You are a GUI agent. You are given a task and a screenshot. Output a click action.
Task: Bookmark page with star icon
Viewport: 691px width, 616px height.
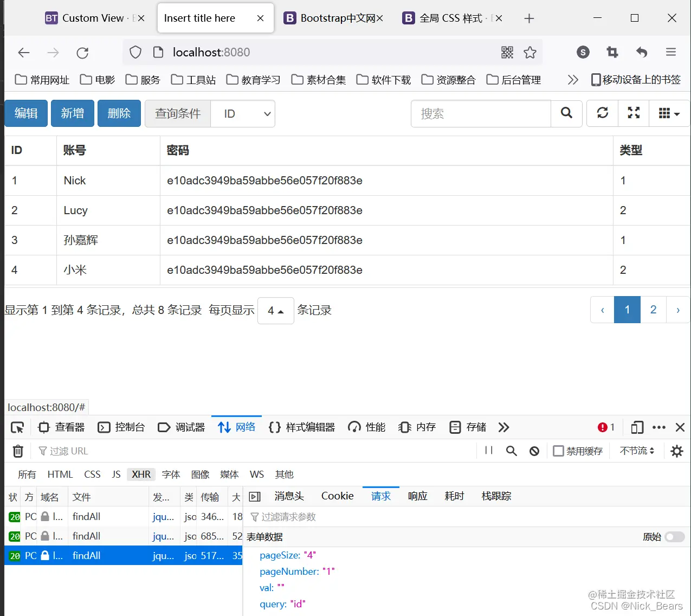(530, 53)
